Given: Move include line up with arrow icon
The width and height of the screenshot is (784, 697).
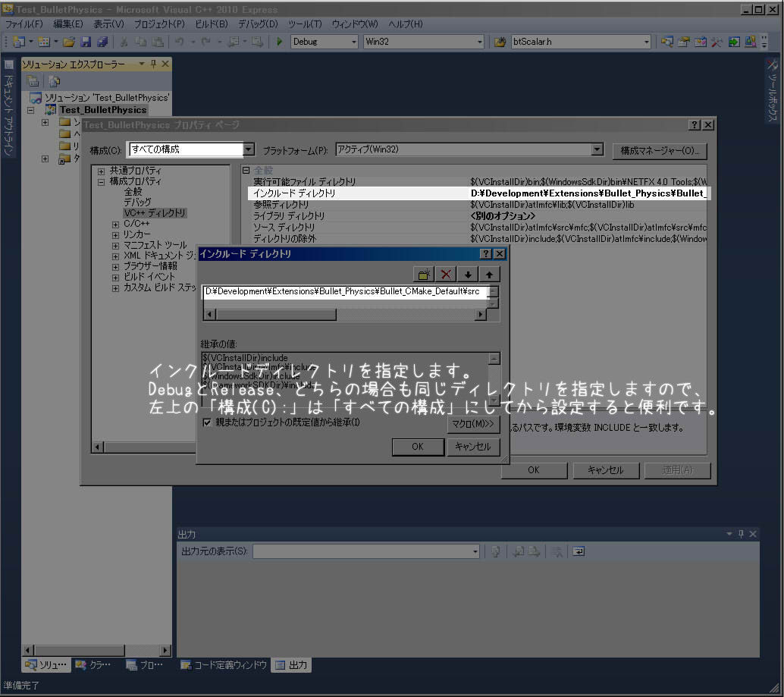Looking at the screenshot, I should (489, 274).
